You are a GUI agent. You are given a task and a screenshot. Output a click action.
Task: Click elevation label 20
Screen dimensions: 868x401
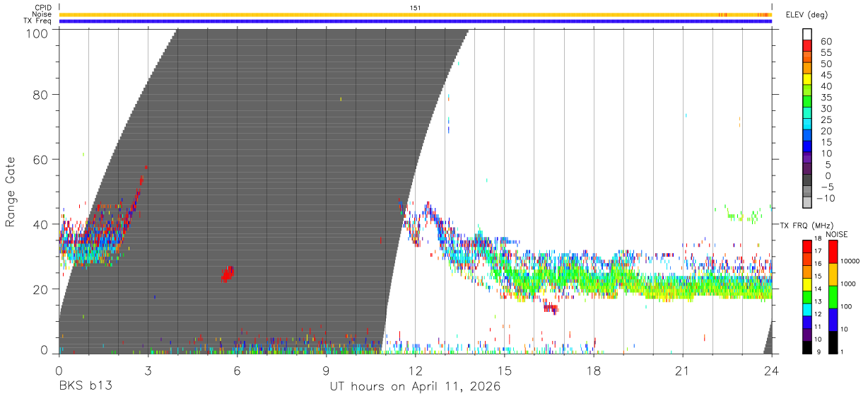tap(826, 132)
